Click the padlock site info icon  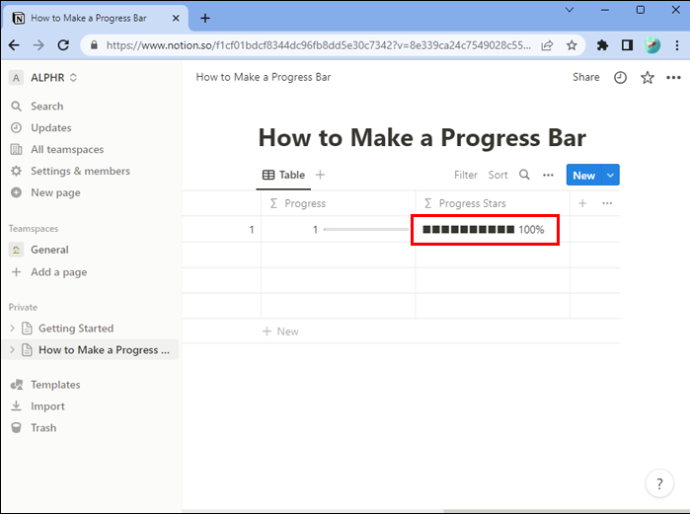click(94, 45)
